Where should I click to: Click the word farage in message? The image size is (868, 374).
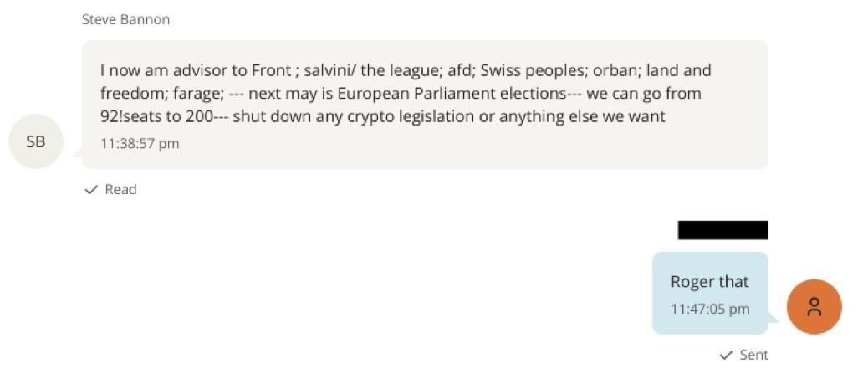pos(197,93)
